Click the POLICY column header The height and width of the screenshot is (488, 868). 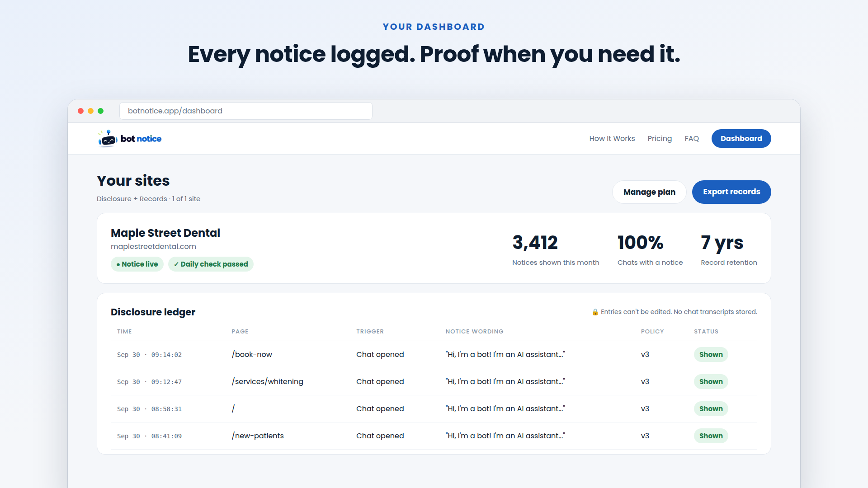pos(652,332)
